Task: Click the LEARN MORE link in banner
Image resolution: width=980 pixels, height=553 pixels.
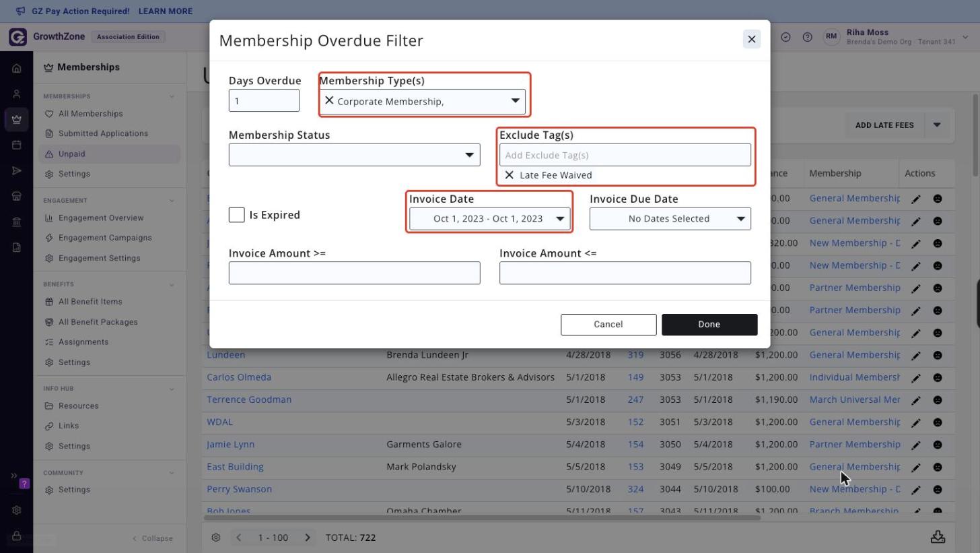Action: (x=165, y=11)
